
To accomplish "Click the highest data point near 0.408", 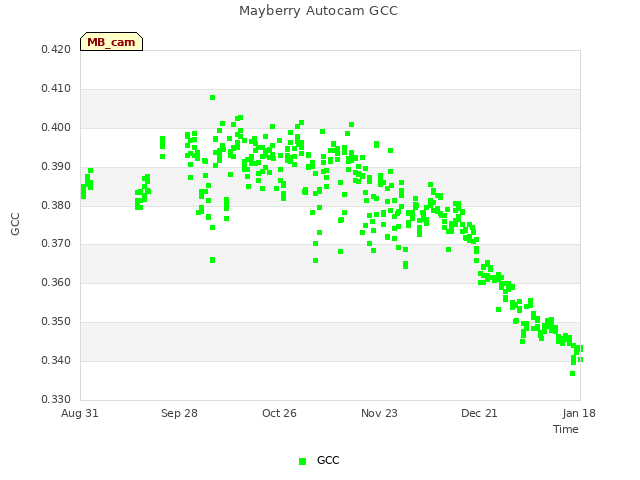I will (212, 98).
